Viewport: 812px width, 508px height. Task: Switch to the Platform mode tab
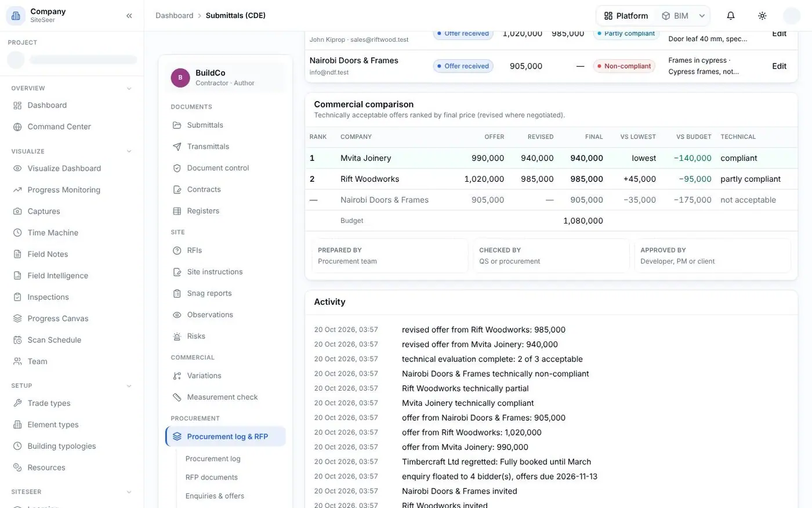tap(626, 16)
